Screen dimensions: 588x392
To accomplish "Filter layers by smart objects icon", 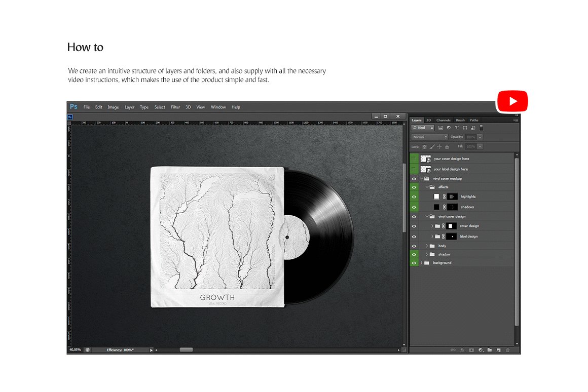I will (x=473, y=128).
